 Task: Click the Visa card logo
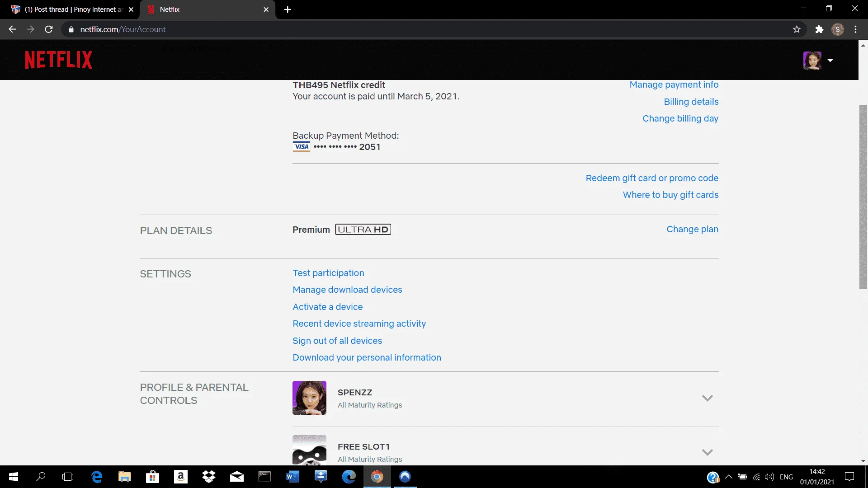(x=301, y=147)
